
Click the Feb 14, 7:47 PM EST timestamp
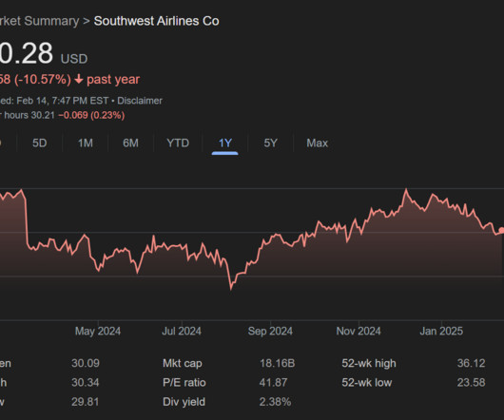pyautogui.click(x=63, y=101)
